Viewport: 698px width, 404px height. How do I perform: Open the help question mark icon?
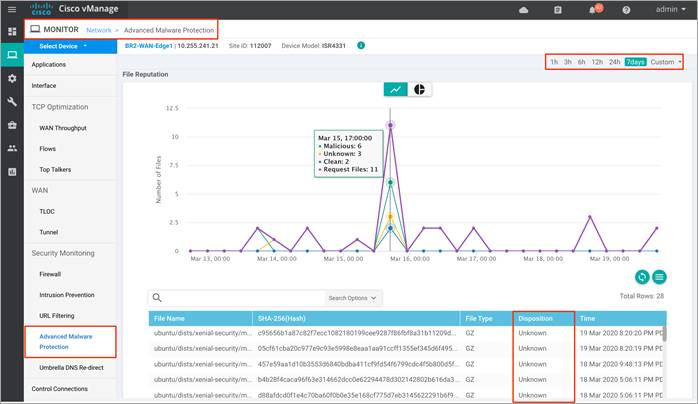626,10
